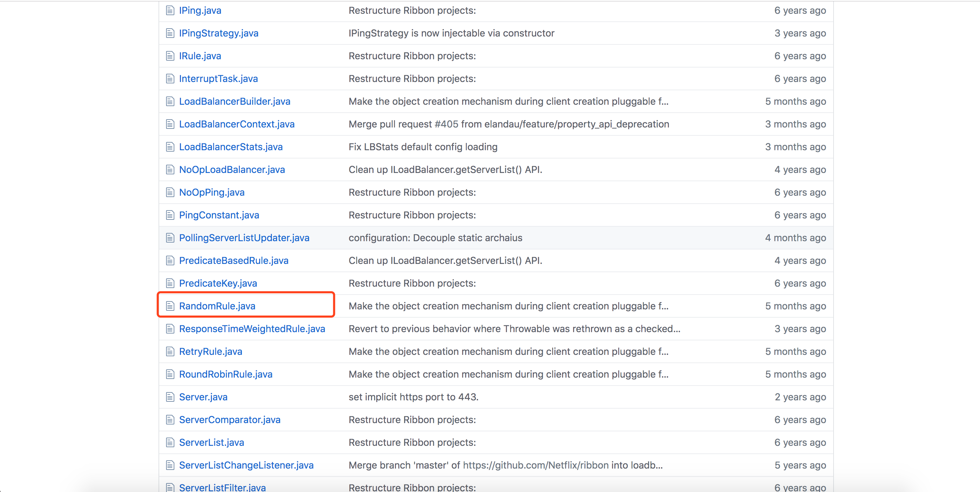Click the file icon beside LoadBalancerStats.java

pyautogui.click(x=170, y=147)
